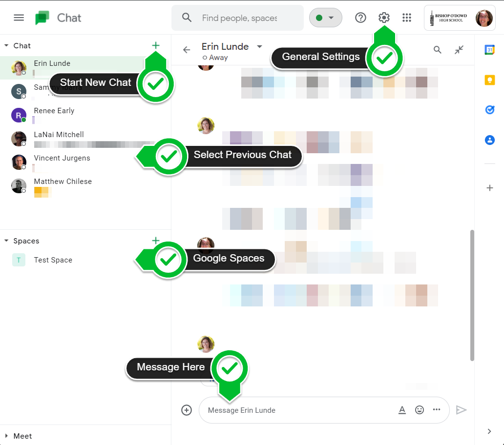This screenshot has height=445, width=504.
Task: Expand the Meet section
Action: (6, 436)
